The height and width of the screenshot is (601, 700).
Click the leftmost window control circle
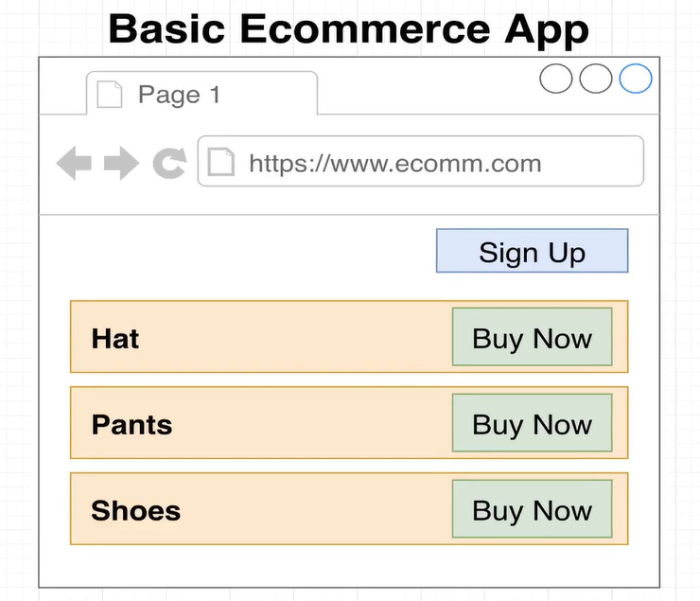pyautogui.click(x=555, y=79)
